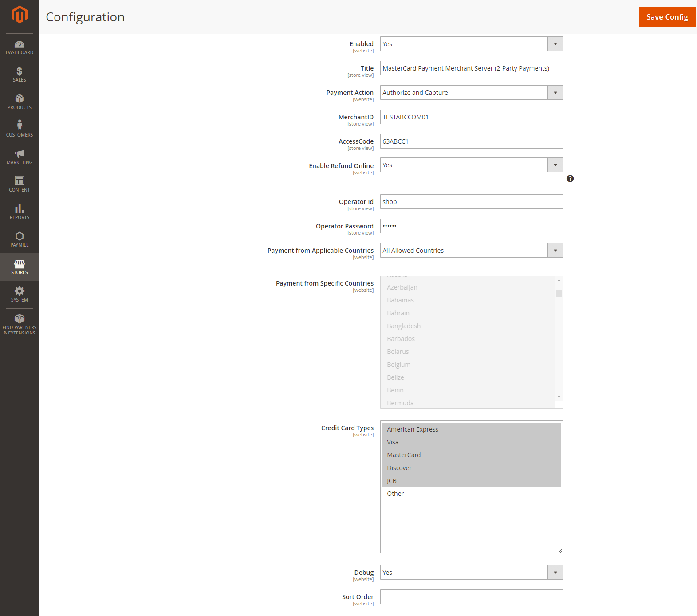The image size is (697, 616).
Task: Open the Marketing megaphone icon
Action: point(20,153)
